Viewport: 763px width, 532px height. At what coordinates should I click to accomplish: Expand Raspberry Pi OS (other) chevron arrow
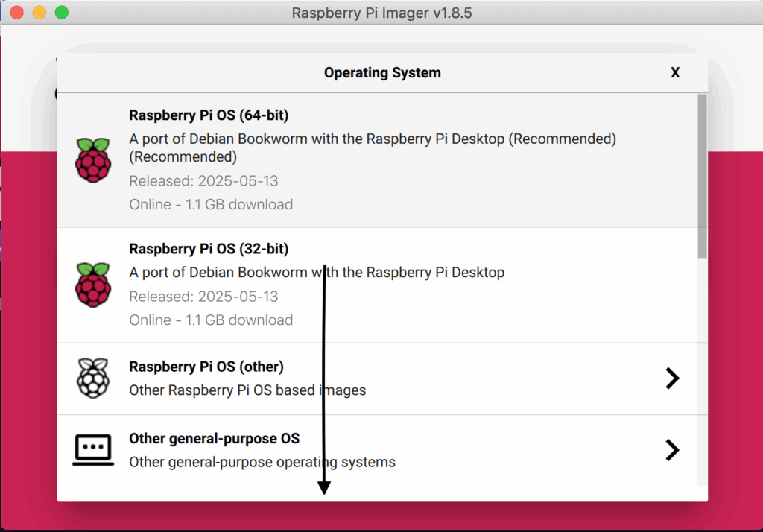[672, 379]
